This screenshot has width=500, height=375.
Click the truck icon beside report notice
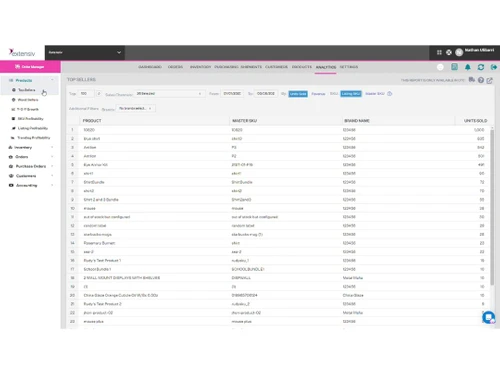pos(472,80)
